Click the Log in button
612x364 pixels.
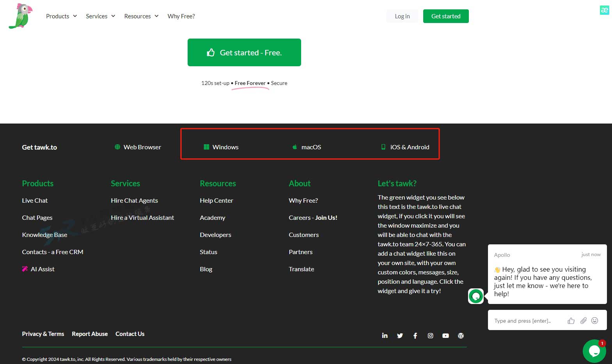[x=402, y=16]
